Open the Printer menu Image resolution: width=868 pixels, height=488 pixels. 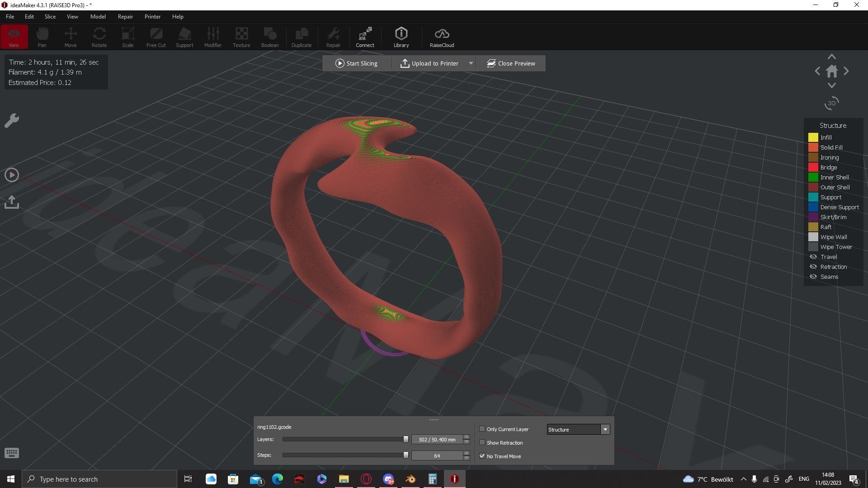pos(152,17)
